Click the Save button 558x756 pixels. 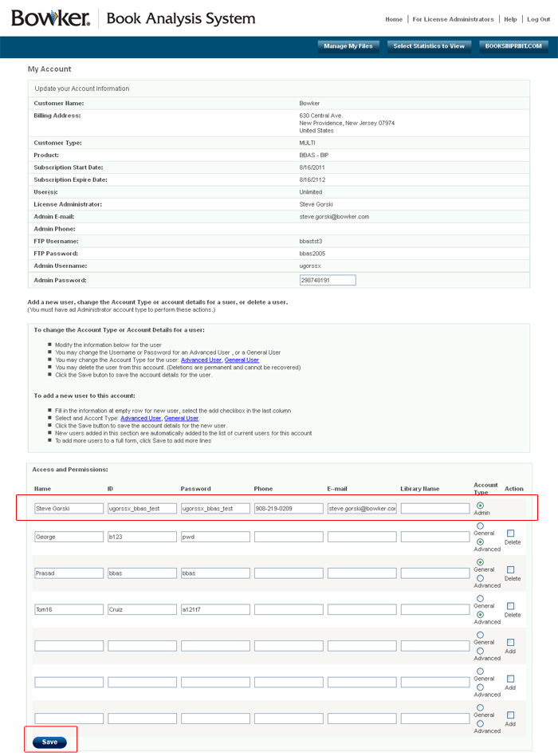(x=49, y=742)
